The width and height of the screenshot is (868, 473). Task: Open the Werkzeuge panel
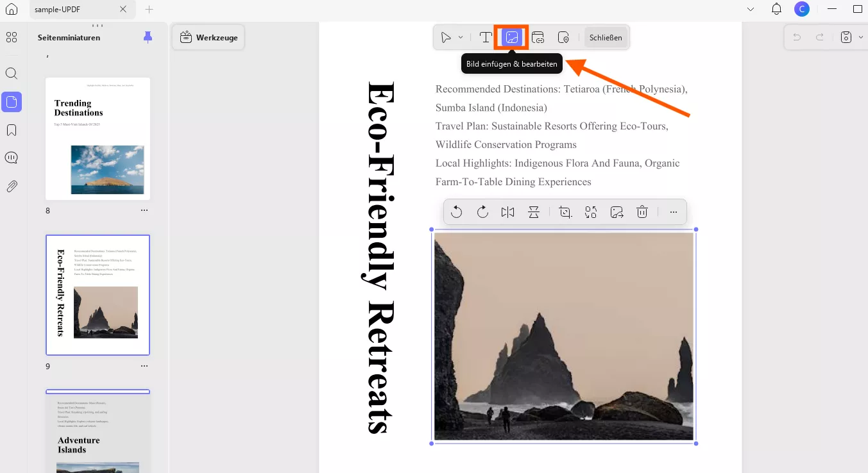click(208, 37)
